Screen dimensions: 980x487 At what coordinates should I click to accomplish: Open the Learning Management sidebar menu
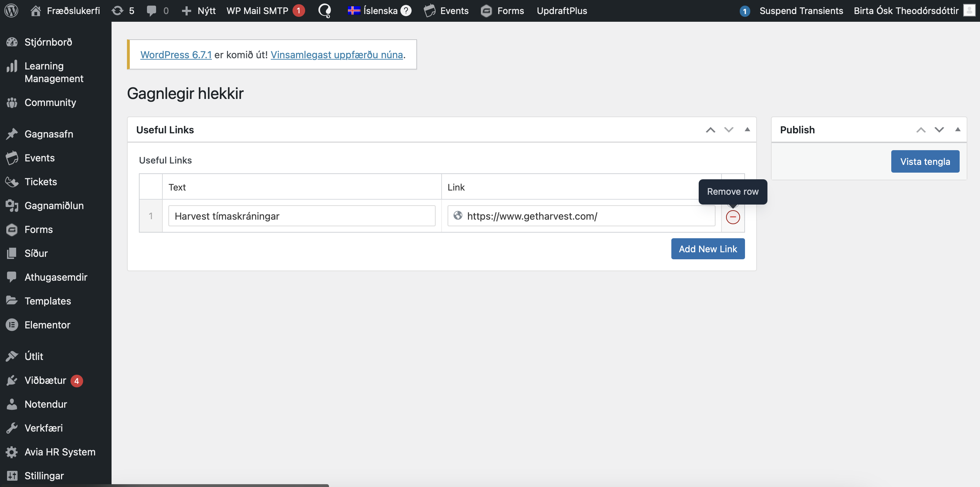(x=53, y=72)
